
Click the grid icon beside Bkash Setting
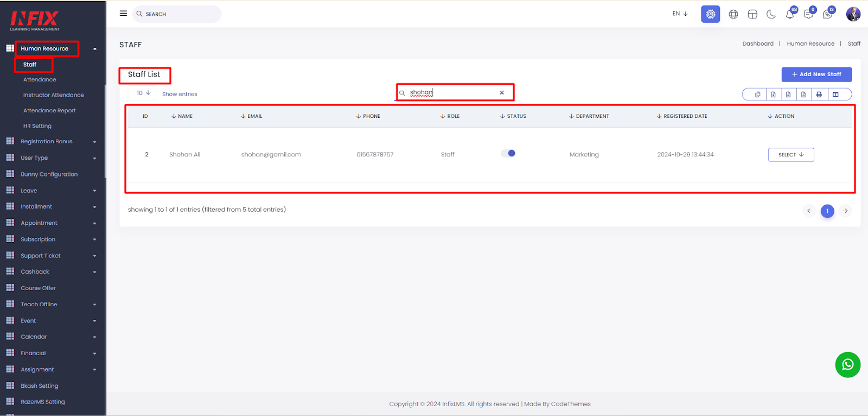10,386
